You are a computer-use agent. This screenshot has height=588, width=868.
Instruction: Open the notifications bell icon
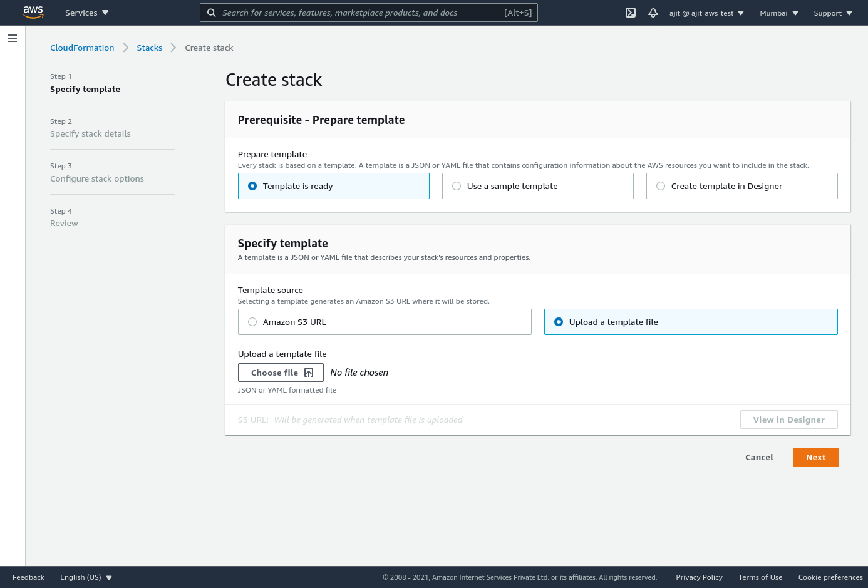653,13
